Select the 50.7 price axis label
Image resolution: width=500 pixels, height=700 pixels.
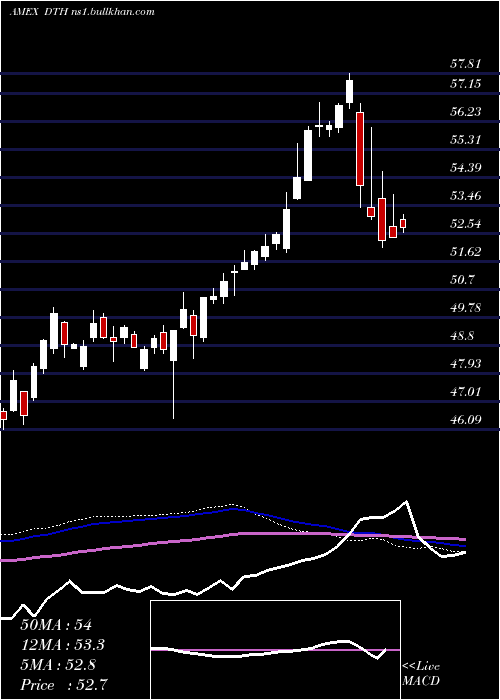[x=462, y=280]
